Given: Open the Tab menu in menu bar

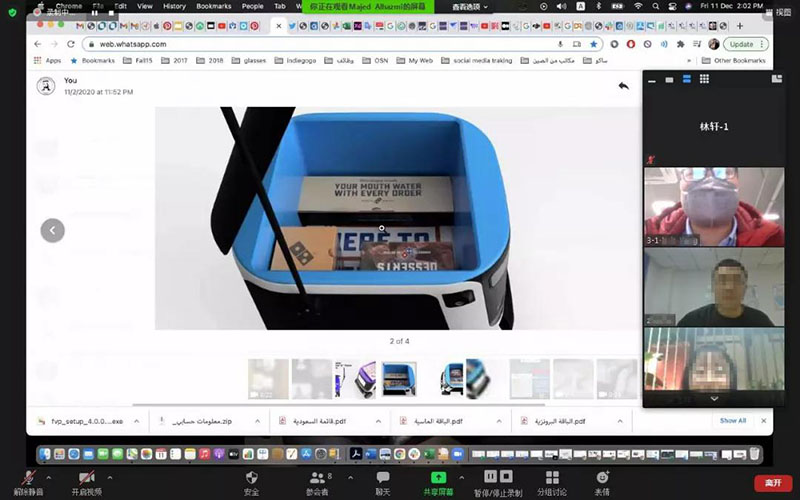Looking at the screenshot, I should [x=280, y=6].
